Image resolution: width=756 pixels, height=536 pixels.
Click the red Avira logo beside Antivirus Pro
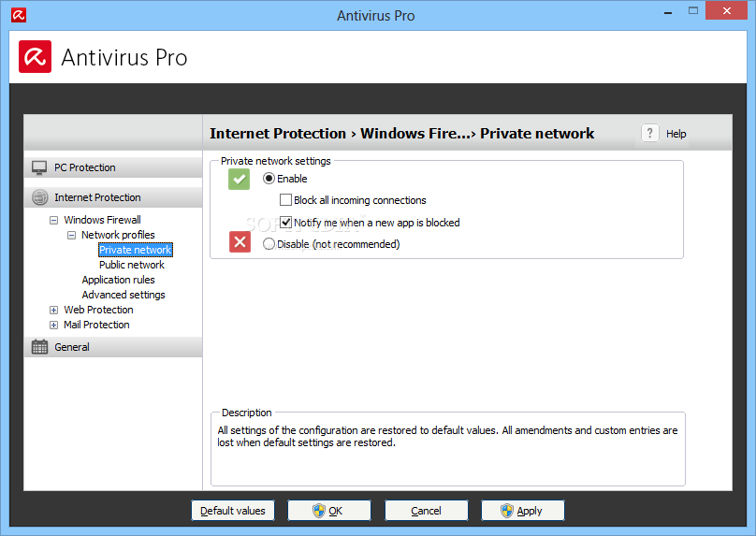(x=36, y=57)
